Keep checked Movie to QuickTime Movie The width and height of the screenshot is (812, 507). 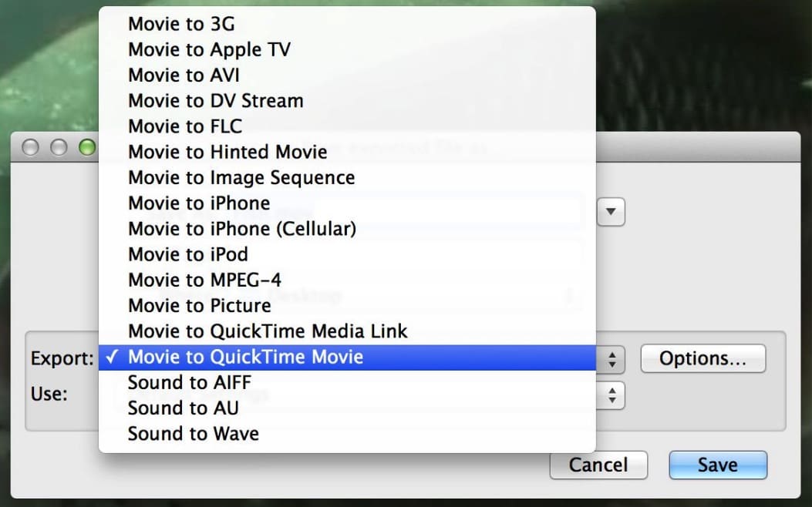coord(245,358)
